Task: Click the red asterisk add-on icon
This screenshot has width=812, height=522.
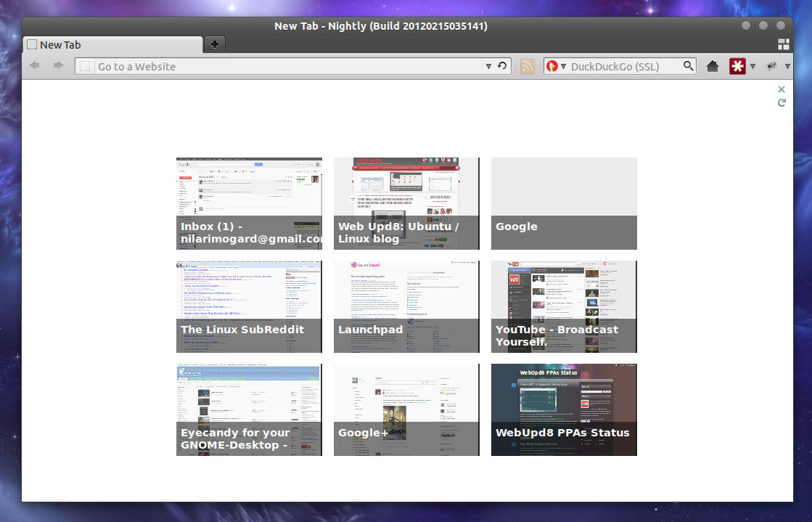Action: pyautogui.click(x=737, y=66)
